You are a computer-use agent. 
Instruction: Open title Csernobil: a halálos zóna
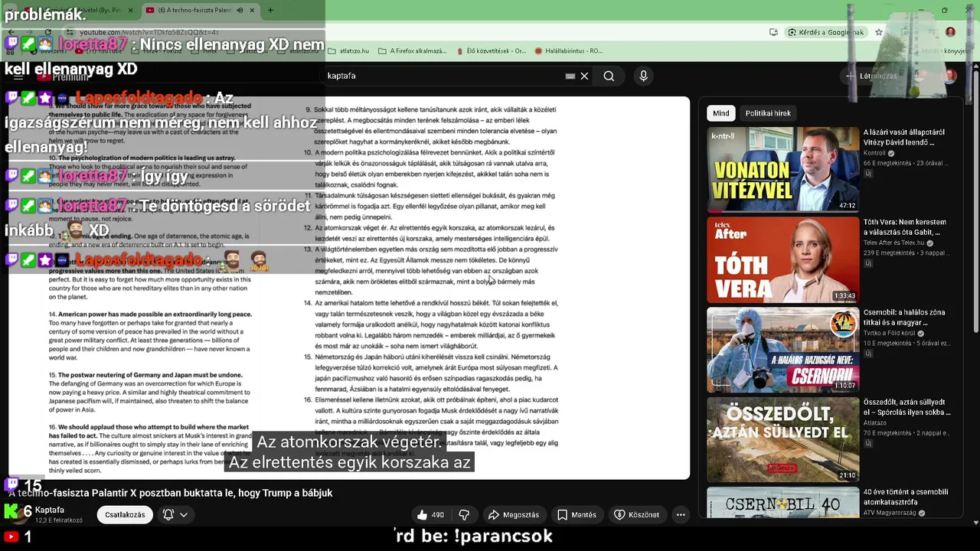point(904,317)
